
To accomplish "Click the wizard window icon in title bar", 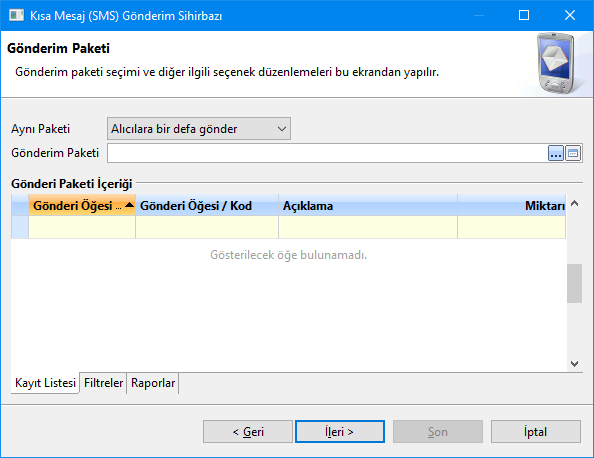I will coord(16,15).
